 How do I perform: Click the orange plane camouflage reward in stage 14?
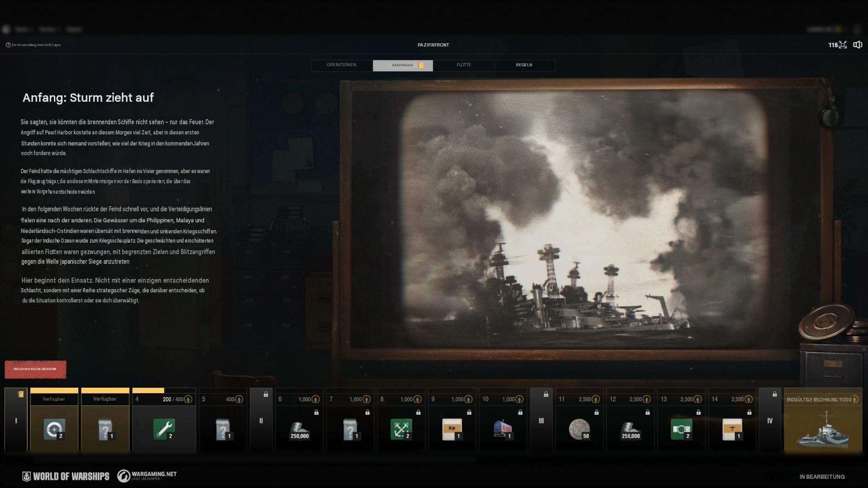732,429
